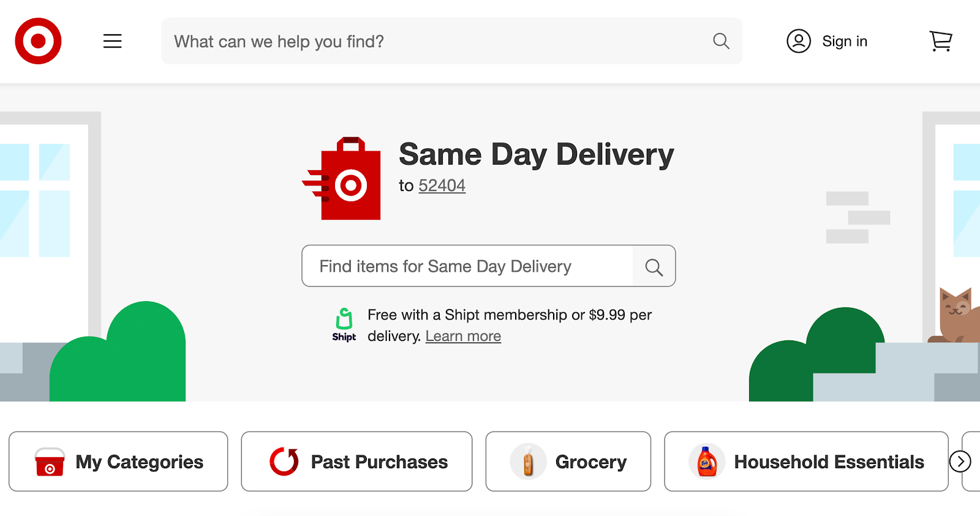Click the search magnifier in the top bar
The height and width of the screenshot is (516, 980).
pos(721,41)
